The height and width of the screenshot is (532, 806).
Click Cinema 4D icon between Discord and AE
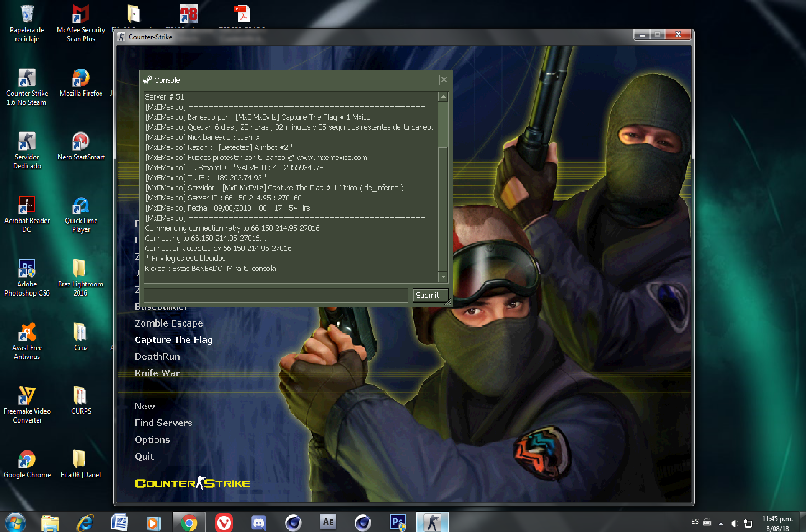point(293,523)
